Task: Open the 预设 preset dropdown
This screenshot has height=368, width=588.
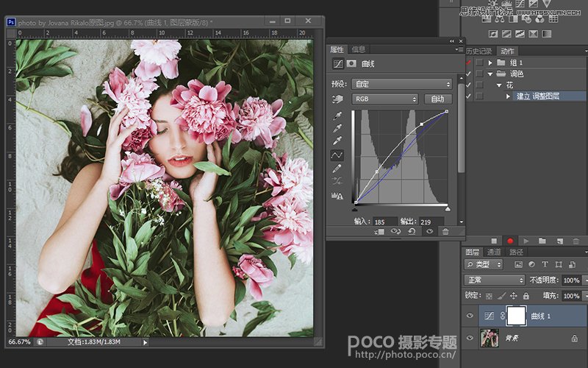Action: pos(401,84)
